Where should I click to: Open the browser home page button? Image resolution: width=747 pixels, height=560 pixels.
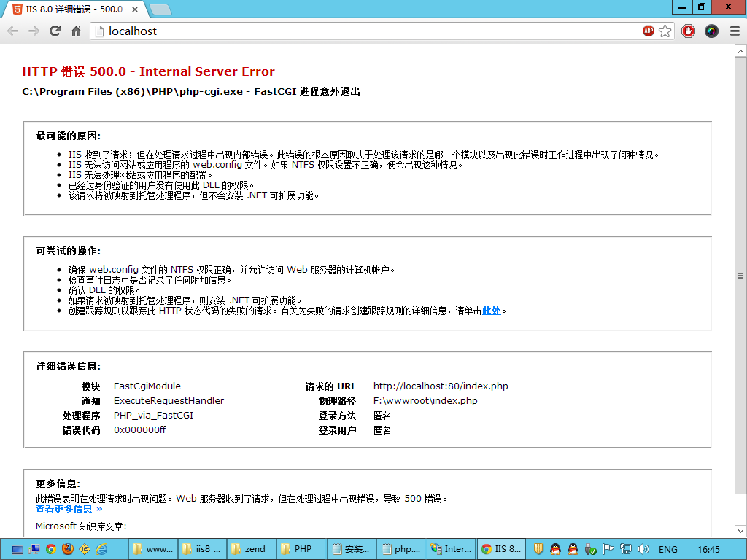pos(76,31)
